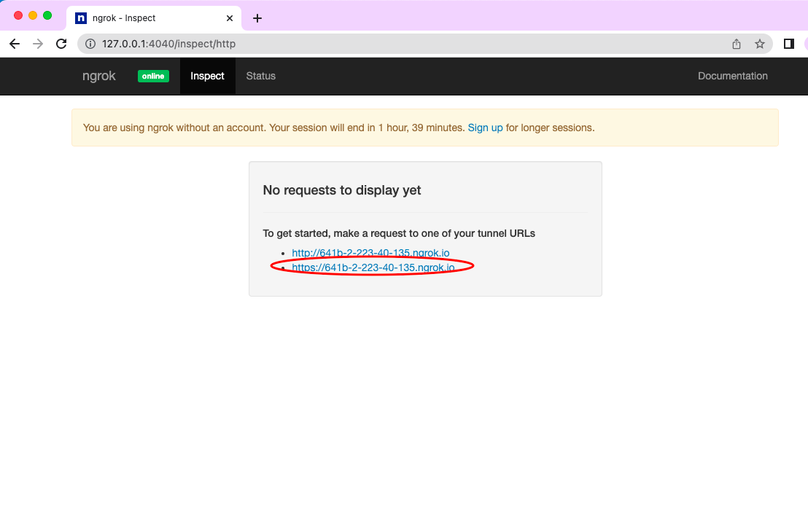This screenshot has width=808, height=532.
Task: Close the ngrok - Inspect tab
Action: pyautogui.click(x=229, y=18)
